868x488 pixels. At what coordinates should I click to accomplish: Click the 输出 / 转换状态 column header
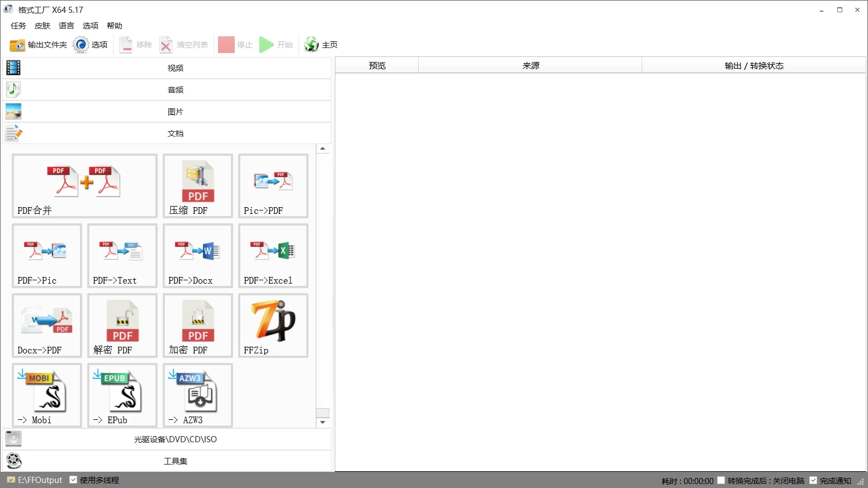pos(754,65)
